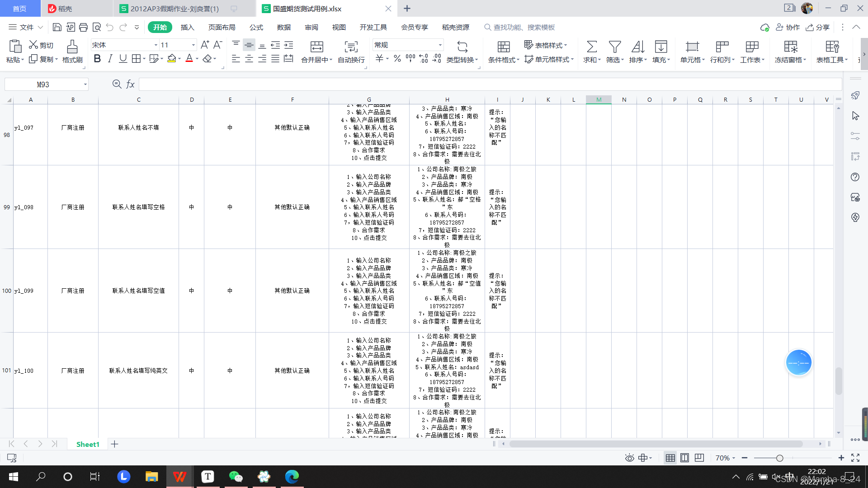Click the print icon in quick access toolbar
This screenshot has height=488, width=868.
pyautogui.click(x=83, y=28)
